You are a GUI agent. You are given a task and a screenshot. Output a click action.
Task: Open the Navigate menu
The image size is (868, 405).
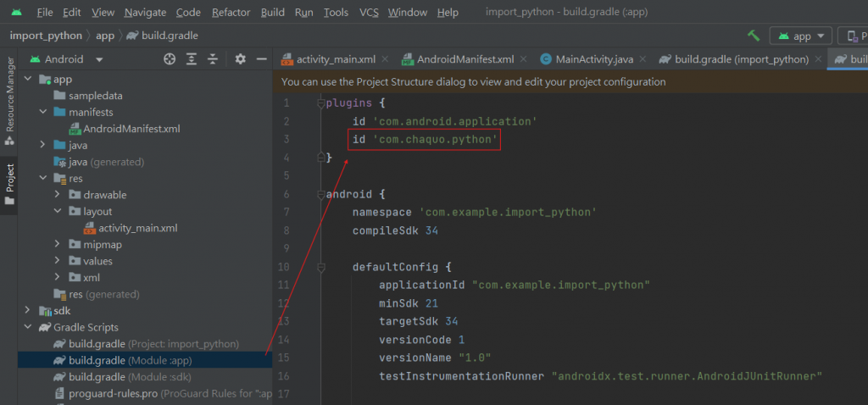tap(145, 12)
